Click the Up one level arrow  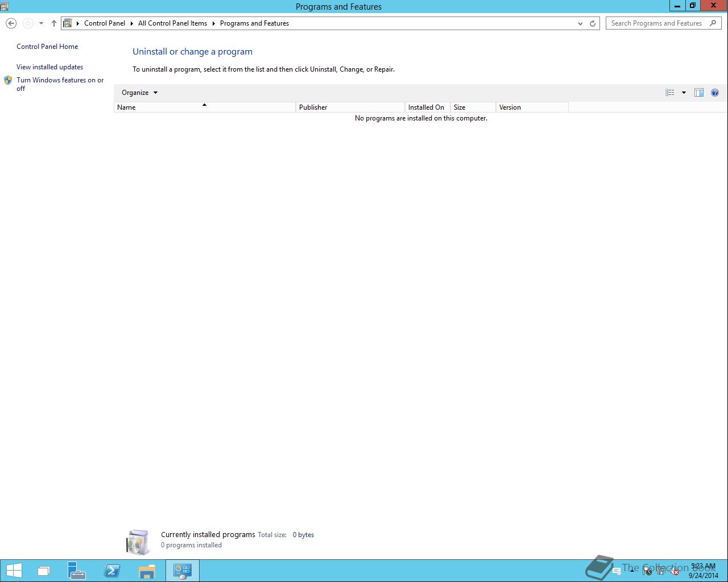[54, 23]
